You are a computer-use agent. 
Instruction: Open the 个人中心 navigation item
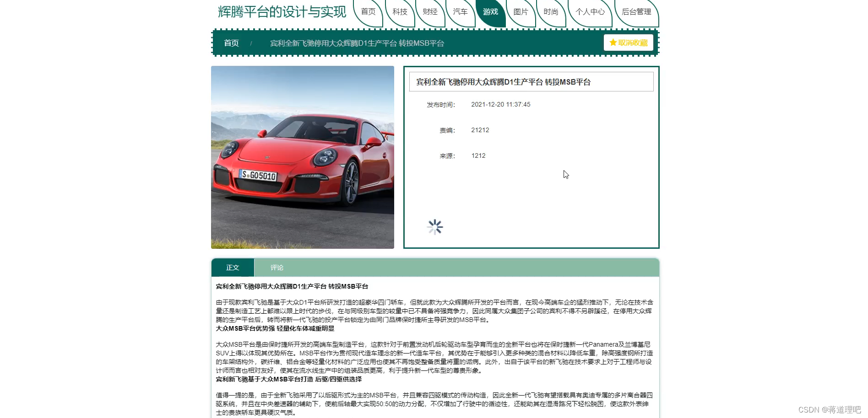590,12
